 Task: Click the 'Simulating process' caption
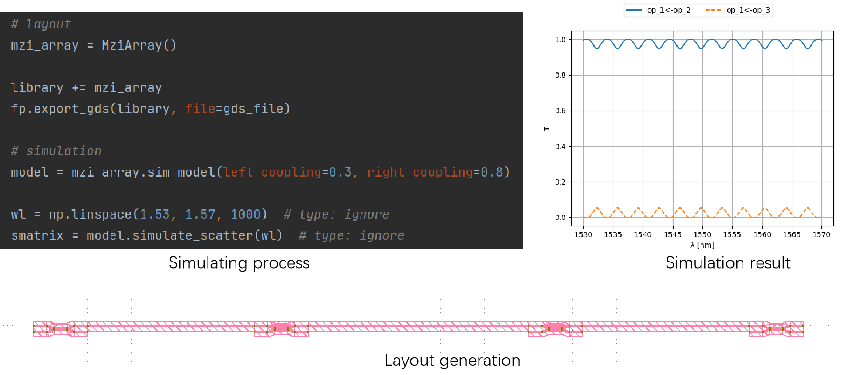pyautogui.click(x=239, y=263)
